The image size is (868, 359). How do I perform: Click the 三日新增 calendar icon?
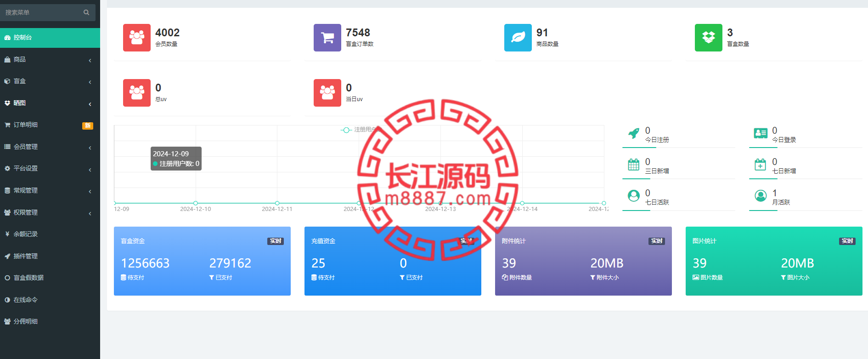pyautogui.click(x=634, y=165)
